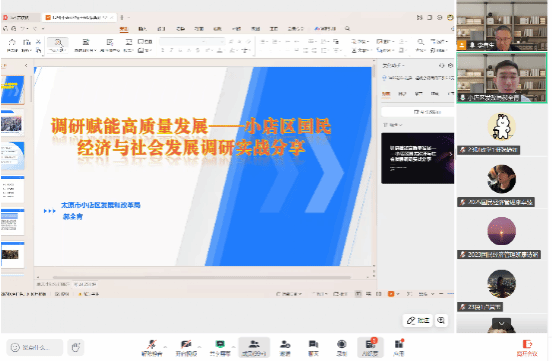Expand more participants chevron on video strip
This screenshot has width=552, height=361.
click(x=502, y=323)
